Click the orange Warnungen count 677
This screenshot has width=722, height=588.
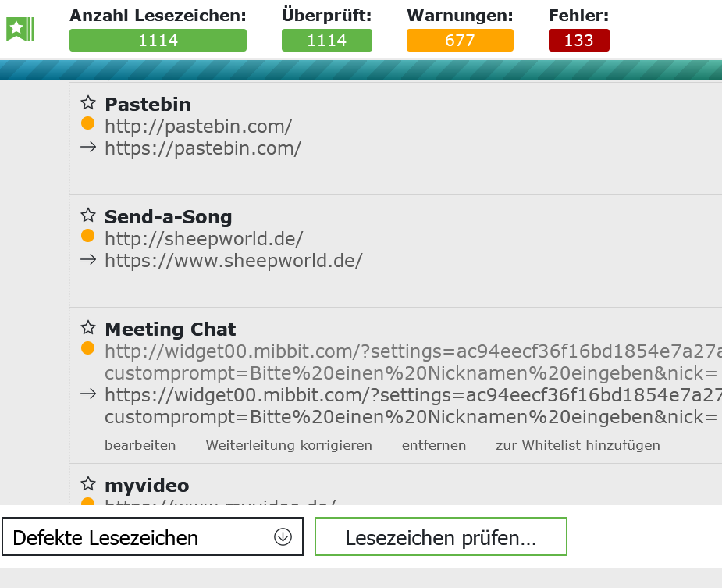point(460,41)
